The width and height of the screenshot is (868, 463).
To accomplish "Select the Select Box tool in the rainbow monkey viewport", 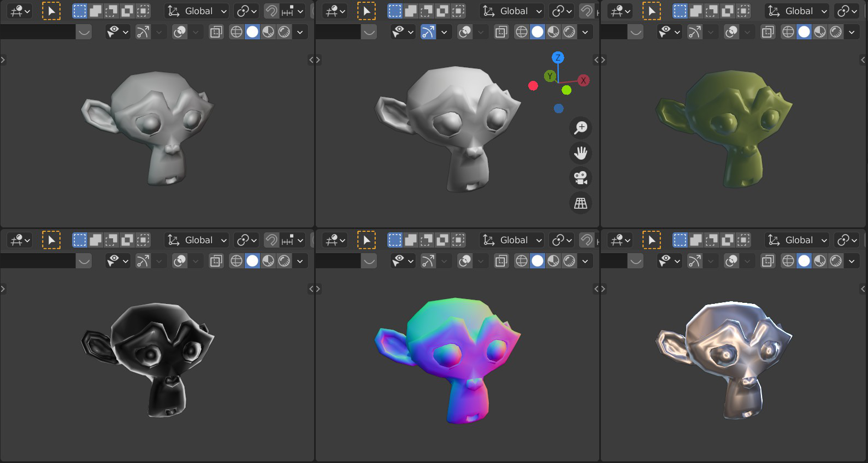I will pos(367,240).
